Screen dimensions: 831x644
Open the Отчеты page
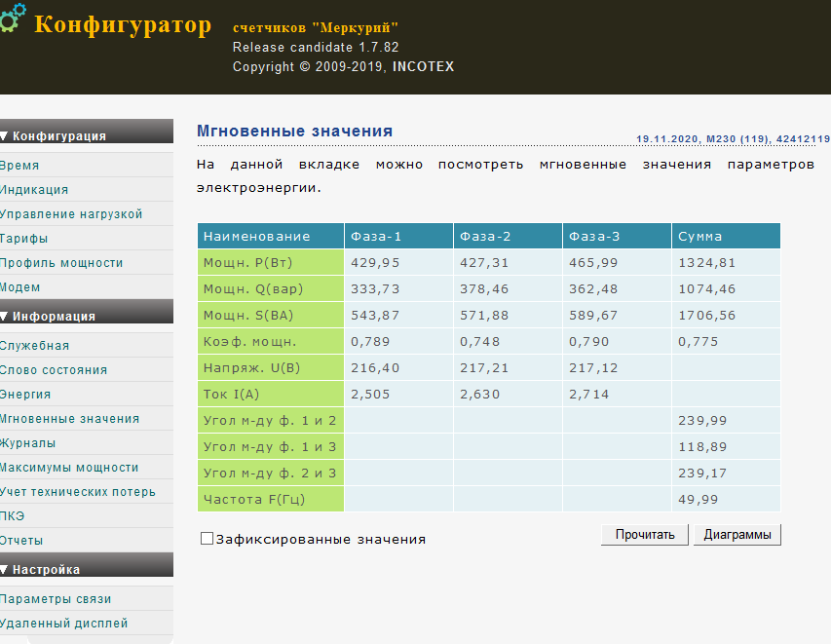click(x=21, y=541)
